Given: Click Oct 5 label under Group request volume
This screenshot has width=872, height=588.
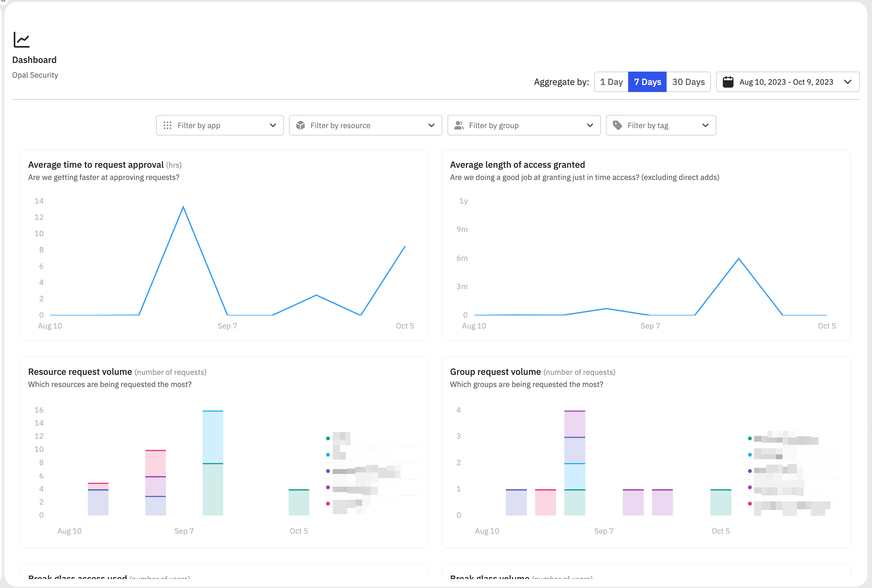Looking at the screenshot, I should [x=720, y=531].
